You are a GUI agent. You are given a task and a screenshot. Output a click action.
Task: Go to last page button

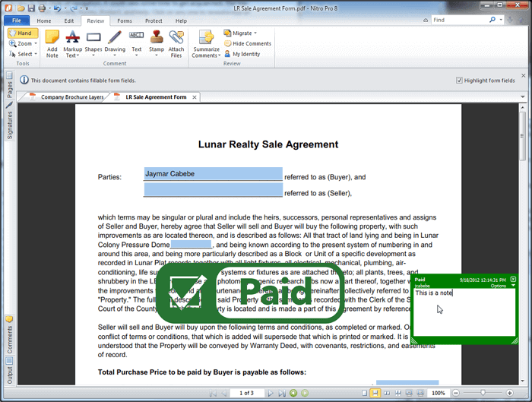click(282, 393)
